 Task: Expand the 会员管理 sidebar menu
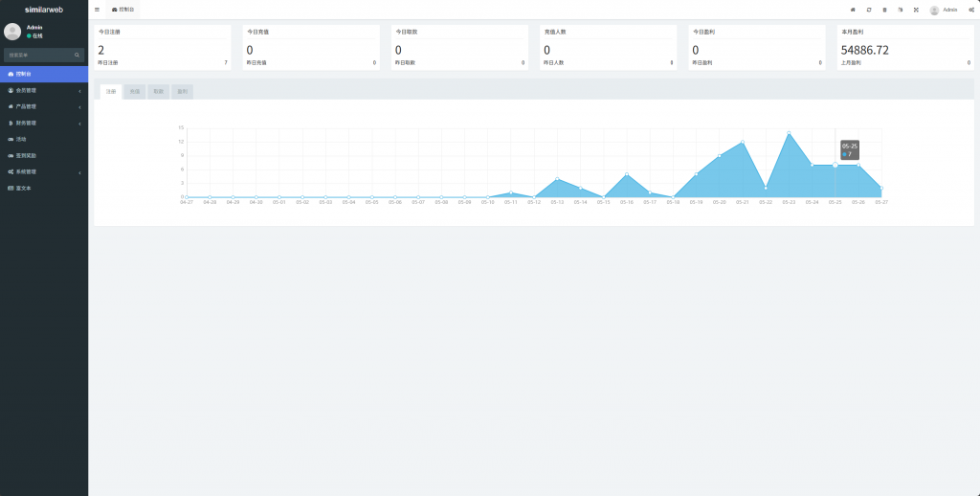pos(44,90)
